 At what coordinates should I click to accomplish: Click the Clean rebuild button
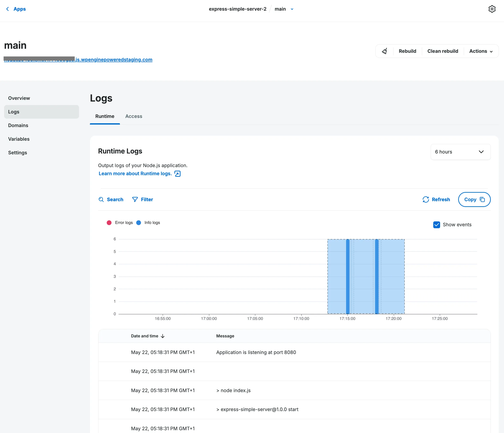(x=442, y=51)
